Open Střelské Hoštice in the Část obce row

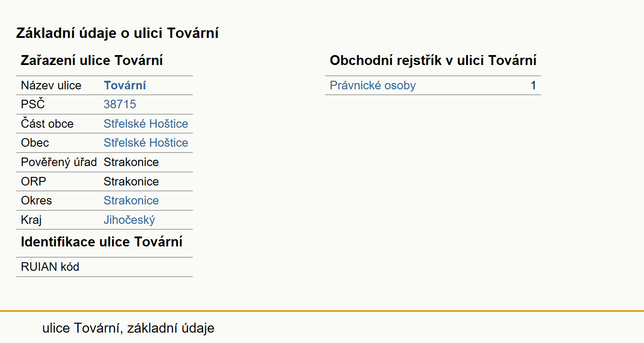click(x=146, y=124)
